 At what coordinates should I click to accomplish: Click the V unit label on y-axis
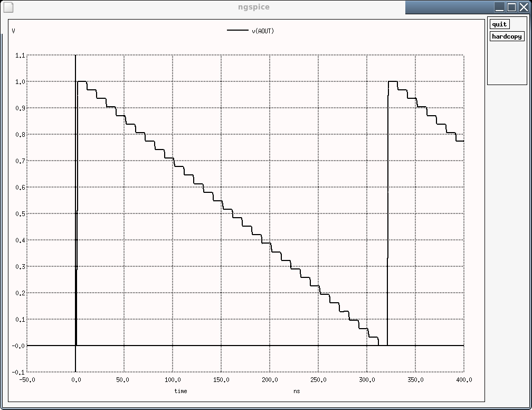click(x=14, y=31)
